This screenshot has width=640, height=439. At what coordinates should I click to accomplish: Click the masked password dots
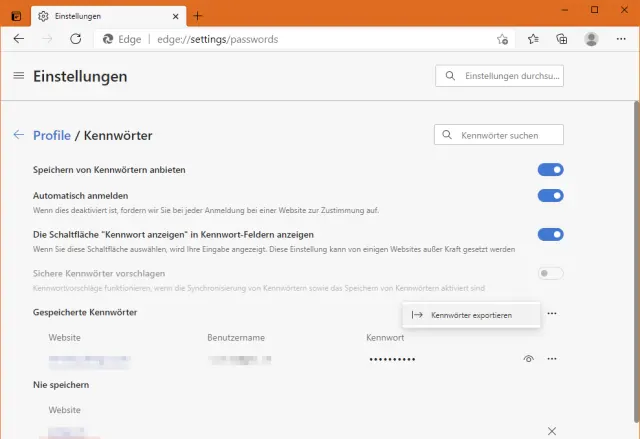point(392,359)
